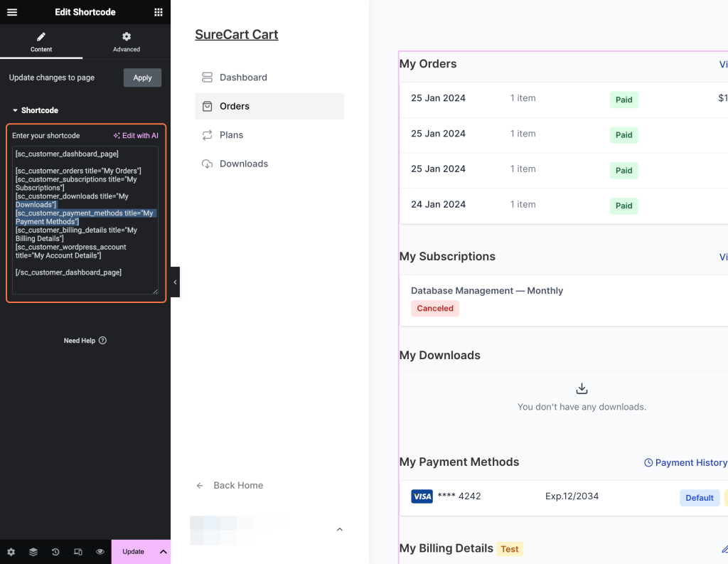Preview changes with the eye icon
This screenshot has width=728, height=564.
100,551
